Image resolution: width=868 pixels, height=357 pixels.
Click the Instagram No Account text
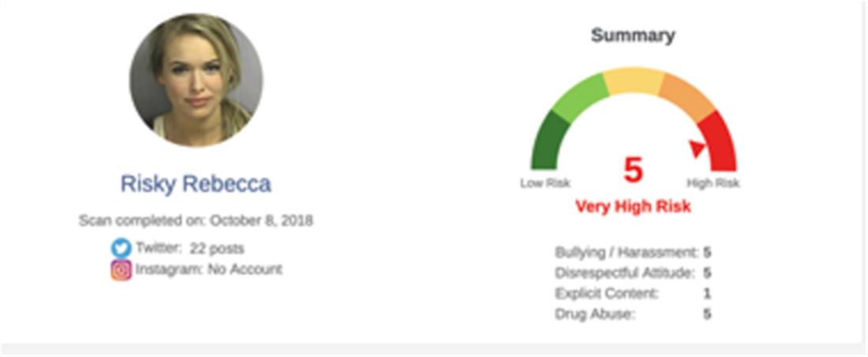coord(208,269)
